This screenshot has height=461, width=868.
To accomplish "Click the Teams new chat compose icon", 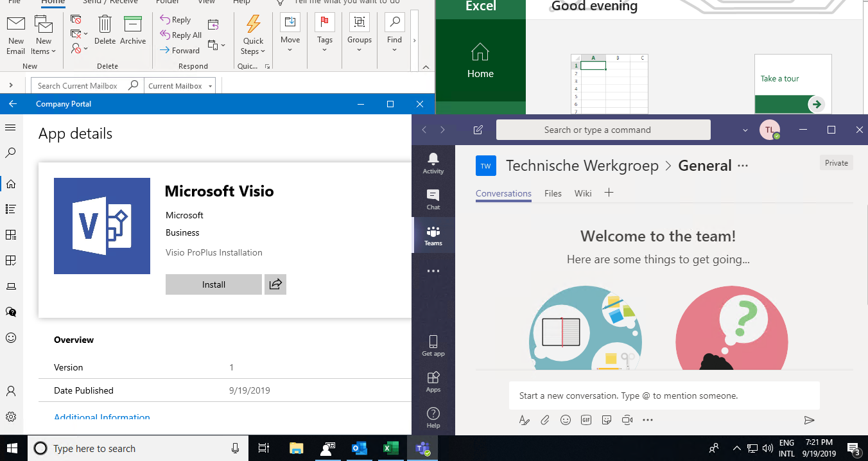I will (478, 130).
